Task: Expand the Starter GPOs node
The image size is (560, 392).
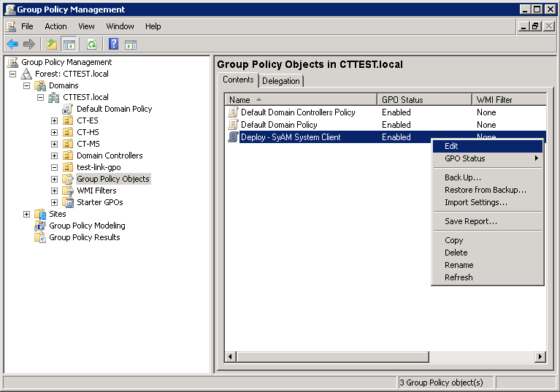Action: (x=55, y=202)
